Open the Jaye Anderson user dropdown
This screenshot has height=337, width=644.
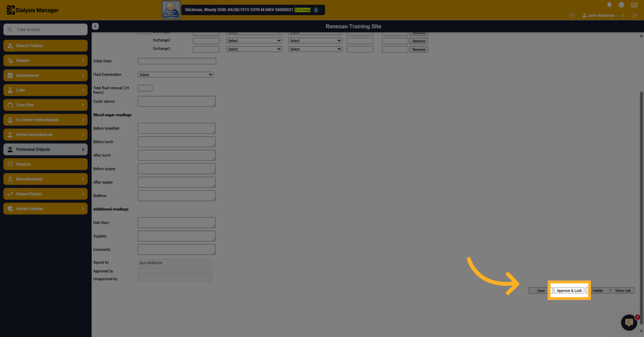pyautogui.click(x=601, y=16)
